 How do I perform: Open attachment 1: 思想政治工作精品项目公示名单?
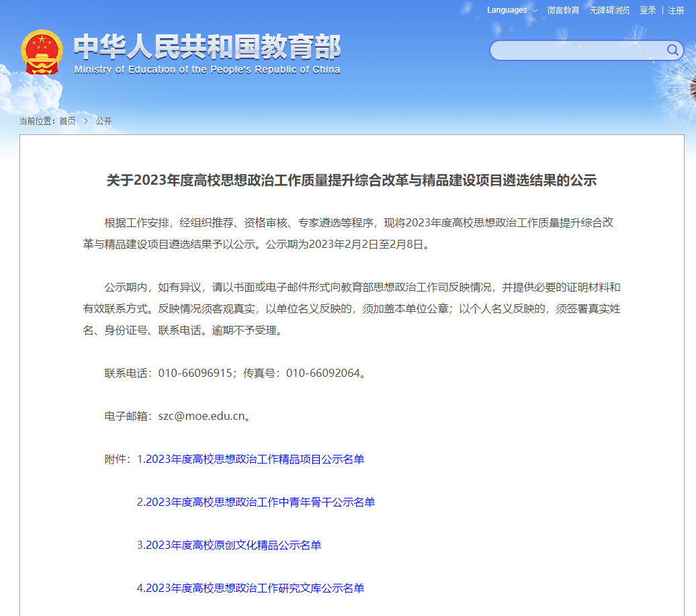(x=251, y=459)
